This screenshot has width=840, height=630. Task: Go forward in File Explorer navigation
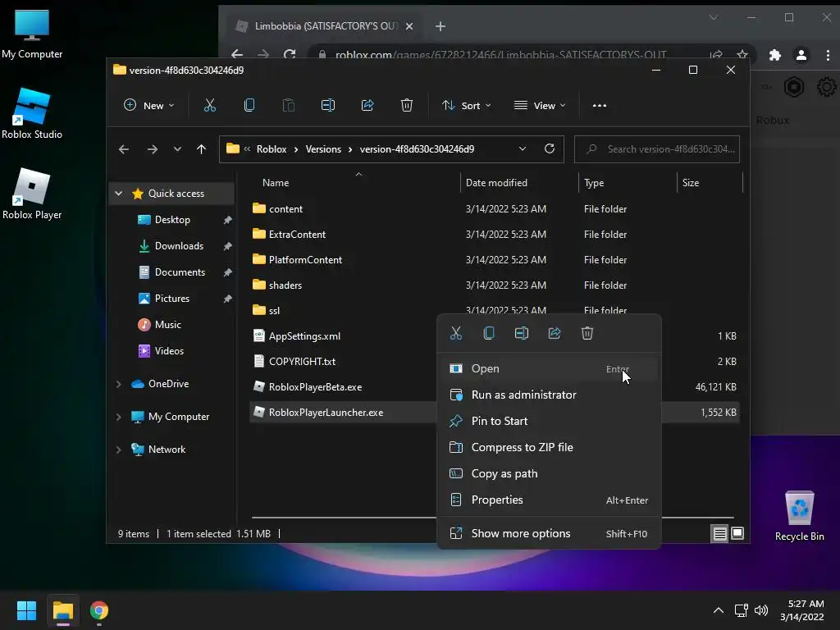[x=153, y=149]
